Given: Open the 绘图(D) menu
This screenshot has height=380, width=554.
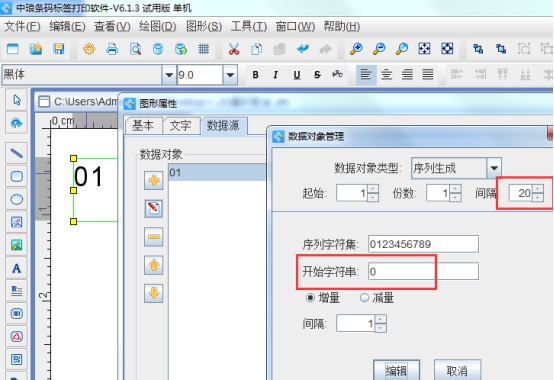Looking at the screenshot, I should (x=157, y=26).
